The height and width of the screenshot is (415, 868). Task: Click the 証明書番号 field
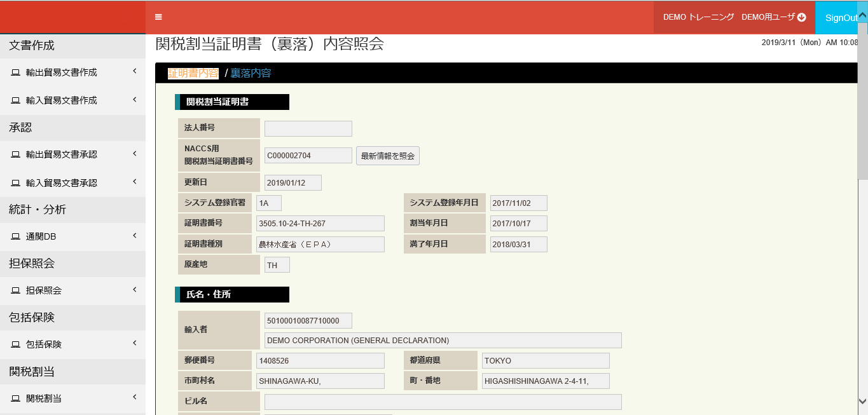(x=320, y=224)
